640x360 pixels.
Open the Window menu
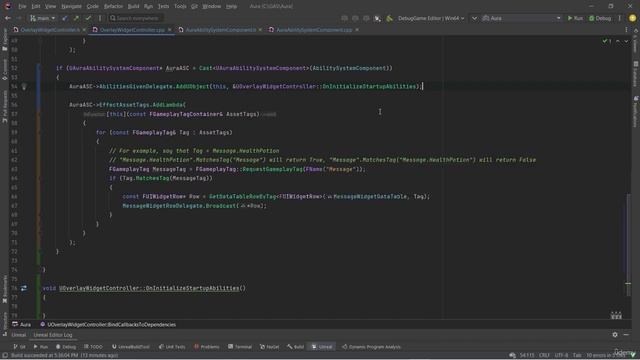tap(211, 6)
